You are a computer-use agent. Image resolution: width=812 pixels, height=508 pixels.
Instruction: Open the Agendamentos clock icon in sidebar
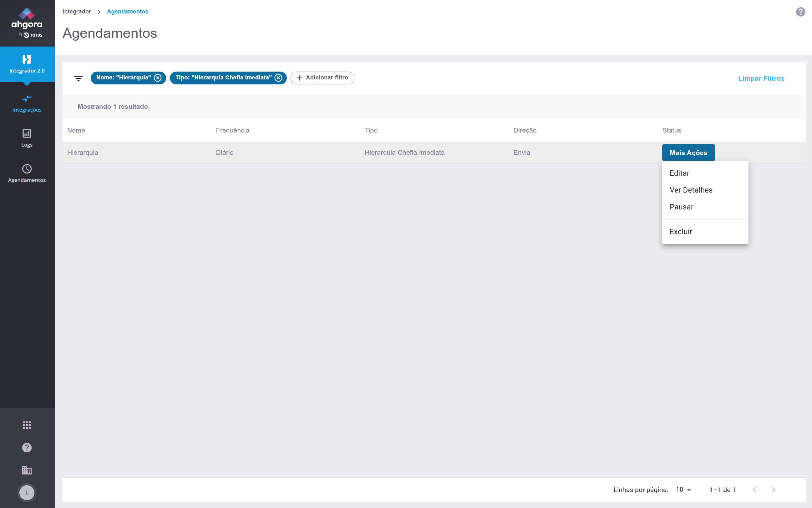pos(27,169)
